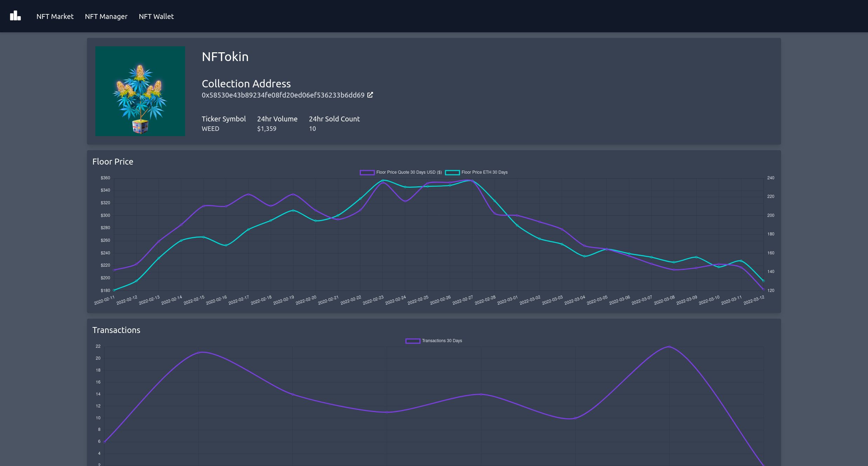
Task: Click the 2022-02-27 x-axis date label
Action: coord(463,300)
